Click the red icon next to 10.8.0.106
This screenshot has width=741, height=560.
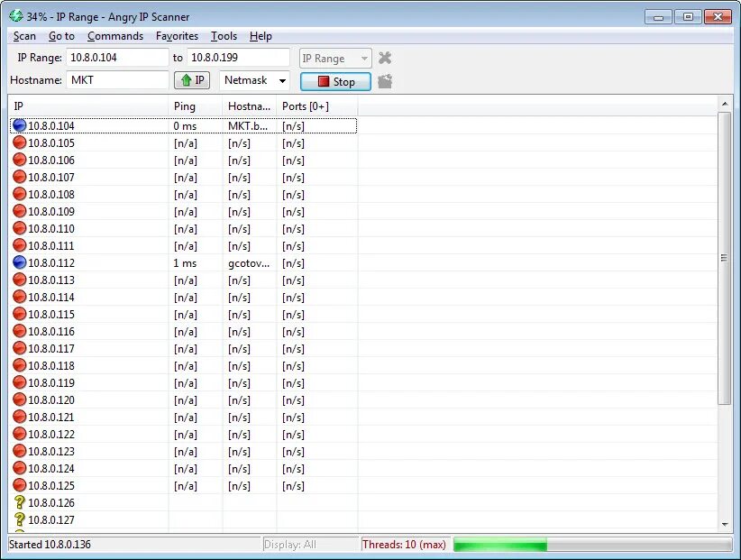(x=19, y=160)
